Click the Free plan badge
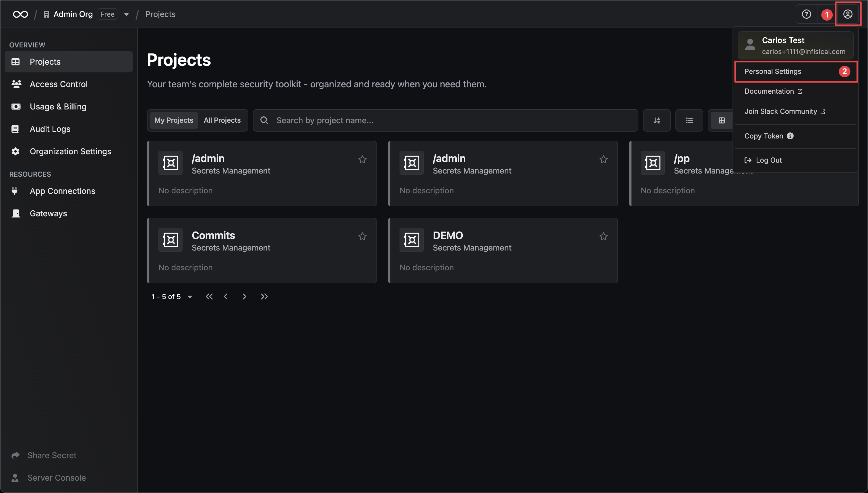 [107, 14]
